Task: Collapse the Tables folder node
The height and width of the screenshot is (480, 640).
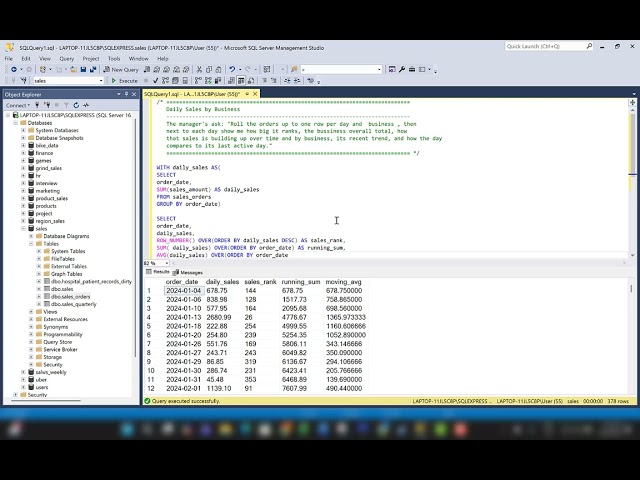Action: point(31,244)
